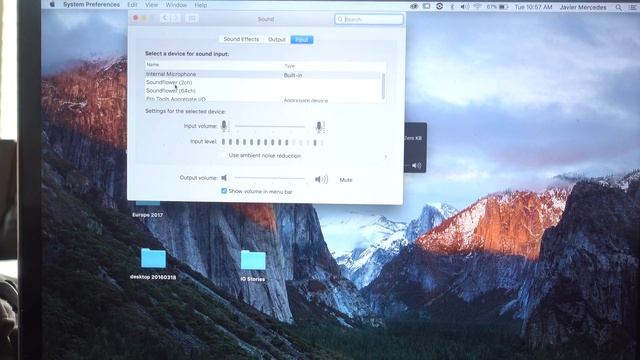This screenshot has height=360, width=640.
Task: Click the forward arrow in Sound toolbar
Action: point(176,18)
